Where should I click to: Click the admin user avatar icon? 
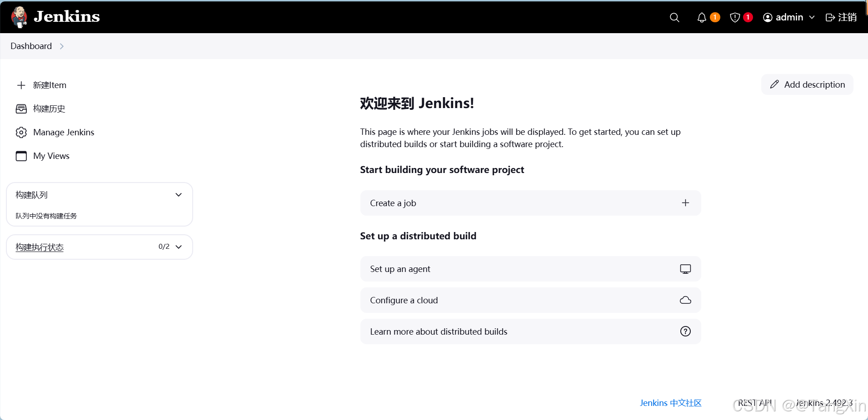(768, 17)
